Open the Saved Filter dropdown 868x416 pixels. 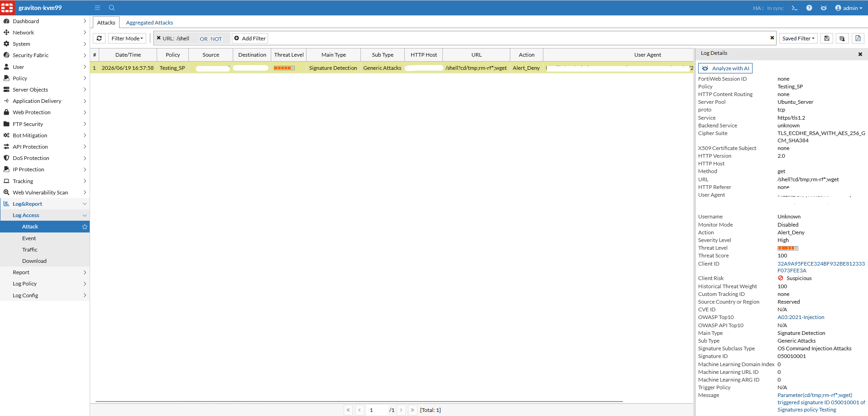click(798, 39)
